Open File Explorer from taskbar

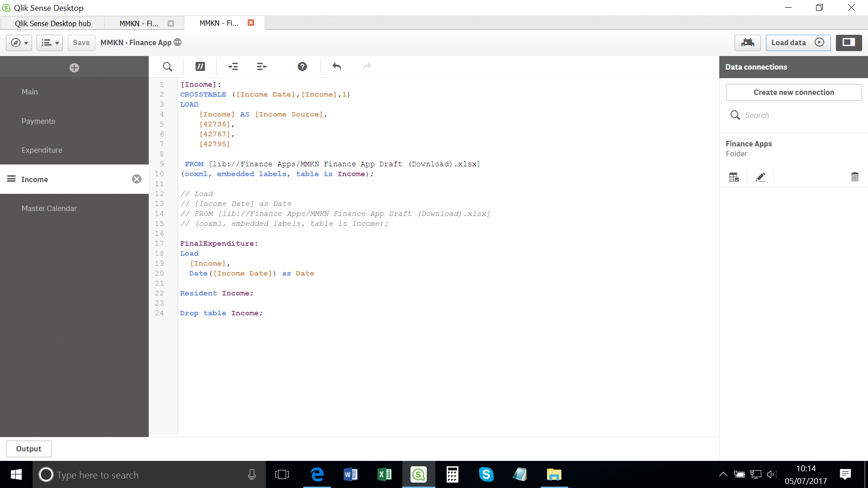[554, 474]
